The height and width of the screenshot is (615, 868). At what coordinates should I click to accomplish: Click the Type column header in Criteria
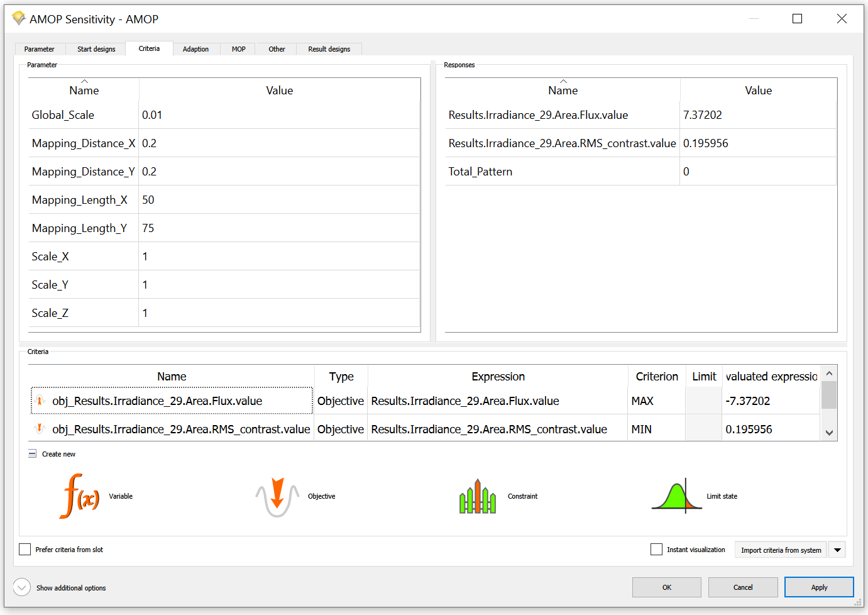tap(341, 377)
